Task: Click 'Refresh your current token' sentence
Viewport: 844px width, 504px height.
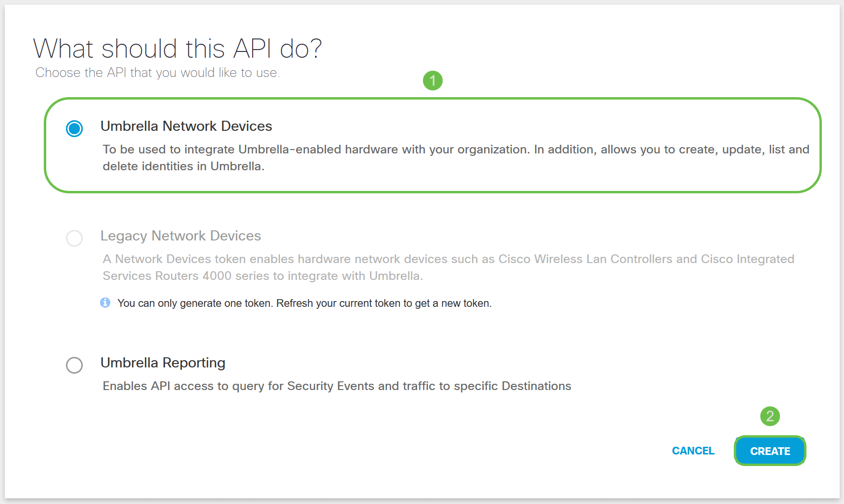Action: 384,303
